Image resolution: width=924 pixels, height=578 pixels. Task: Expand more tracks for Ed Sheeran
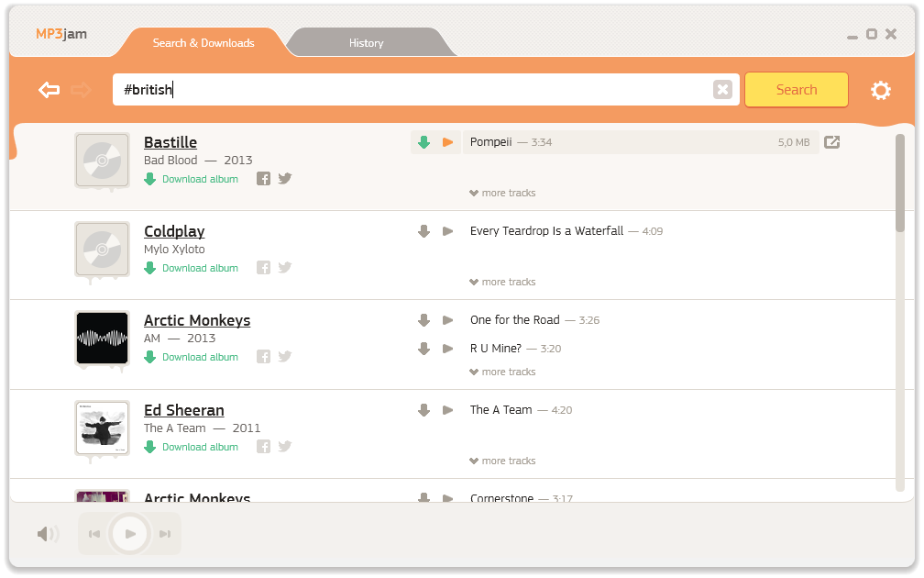coord(502,461)
